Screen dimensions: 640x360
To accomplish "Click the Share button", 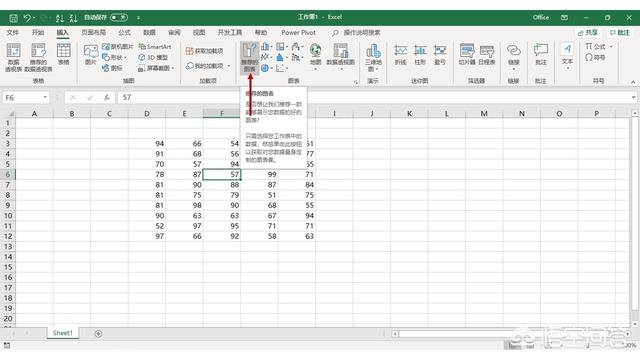I will click(588, 32).
